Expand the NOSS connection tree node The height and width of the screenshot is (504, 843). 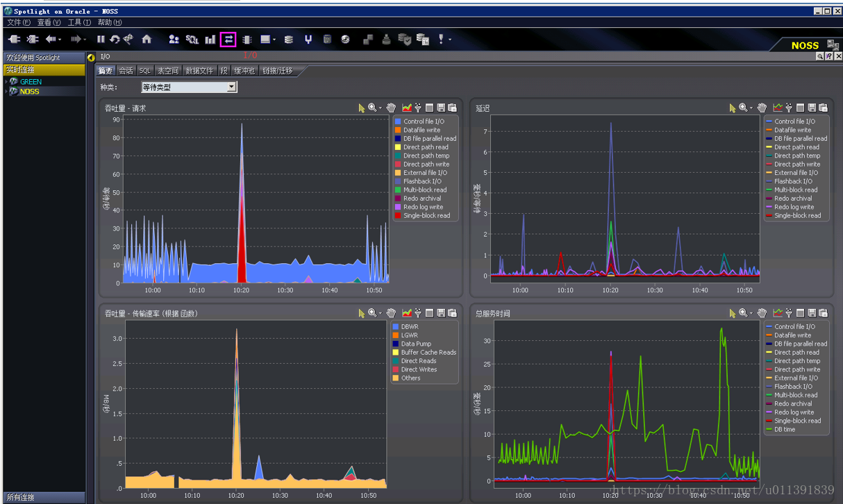6,91
